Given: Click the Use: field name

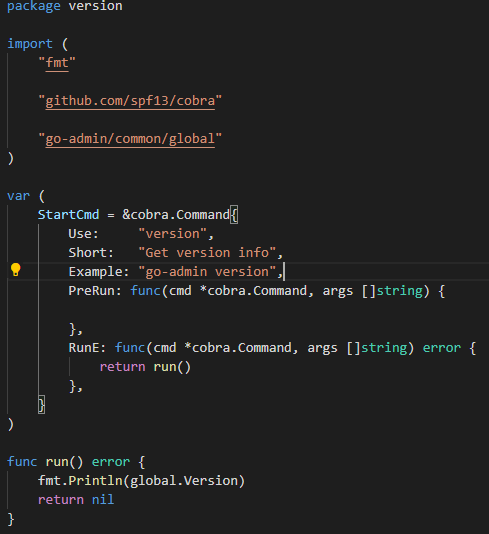Looking at the screenshot, I should [83, 234].
